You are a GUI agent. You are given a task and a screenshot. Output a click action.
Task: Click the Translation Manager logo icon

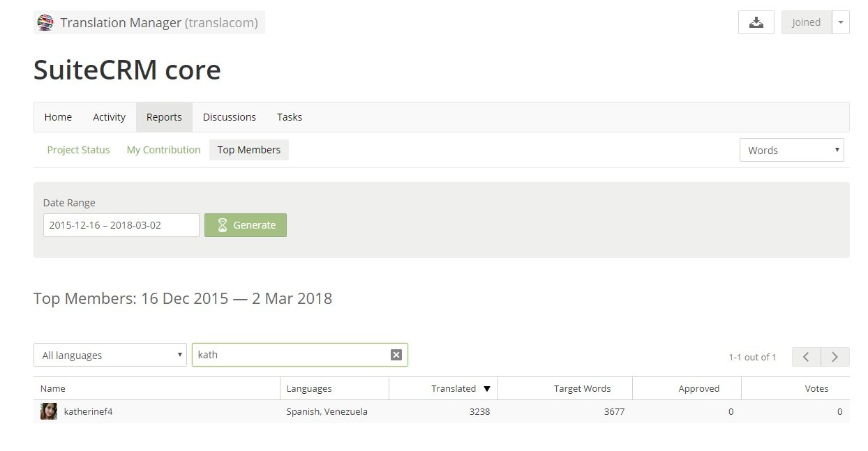[x=45, y=22]
